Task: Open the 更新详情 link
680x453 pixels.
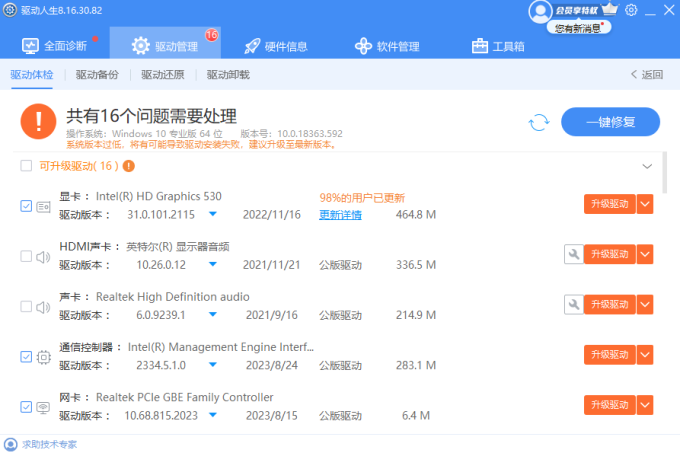Action: (340, 215)
